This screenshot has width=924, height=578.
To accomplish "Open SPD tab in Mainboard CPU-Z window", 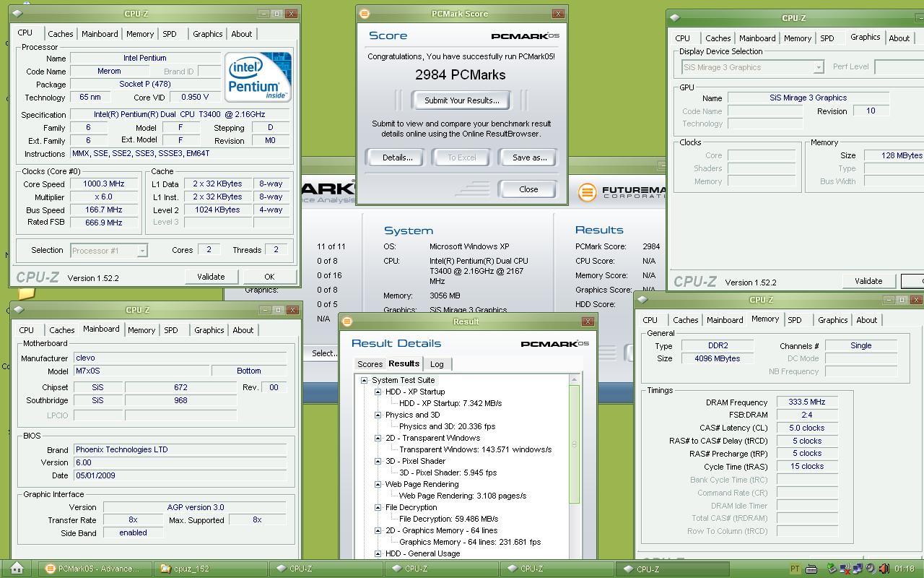I will pos(170,330).
